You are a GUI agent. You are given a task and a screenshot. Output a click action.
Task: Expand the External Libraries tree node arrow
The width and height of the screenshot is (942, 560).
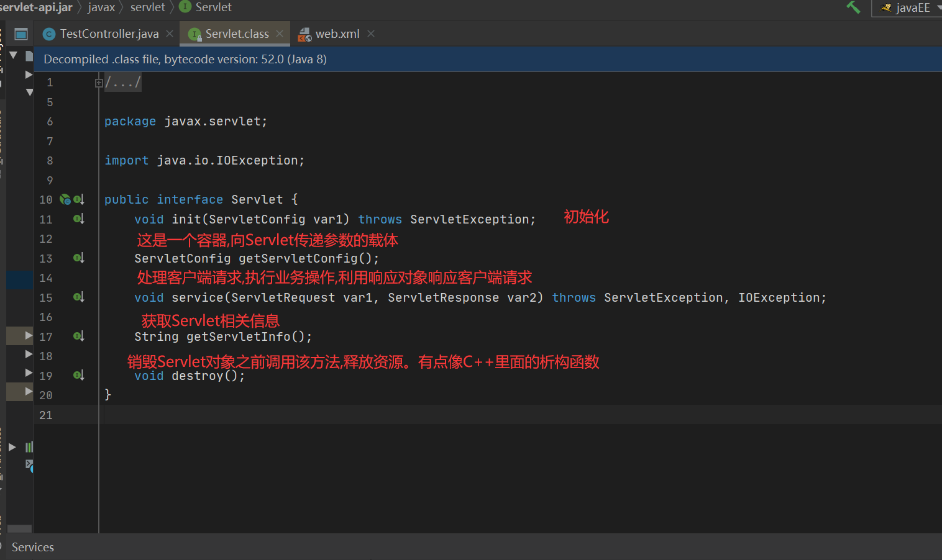12,447
